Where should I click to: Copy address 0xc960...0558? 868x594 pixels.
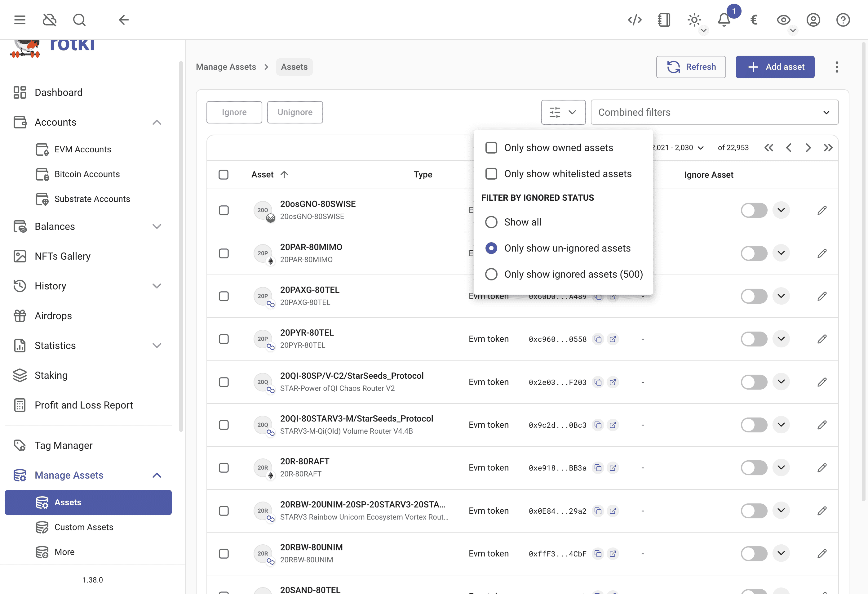tap(598, 339)
